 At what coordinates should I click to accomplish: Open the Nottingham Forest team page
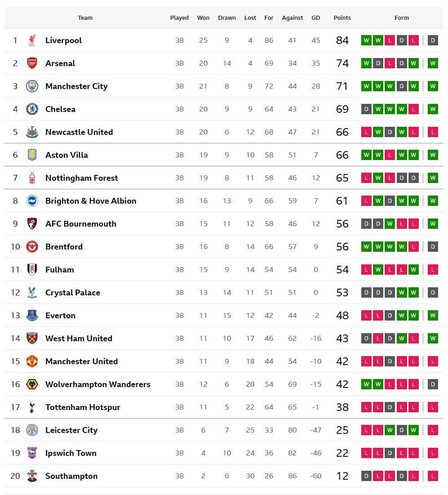81,178
